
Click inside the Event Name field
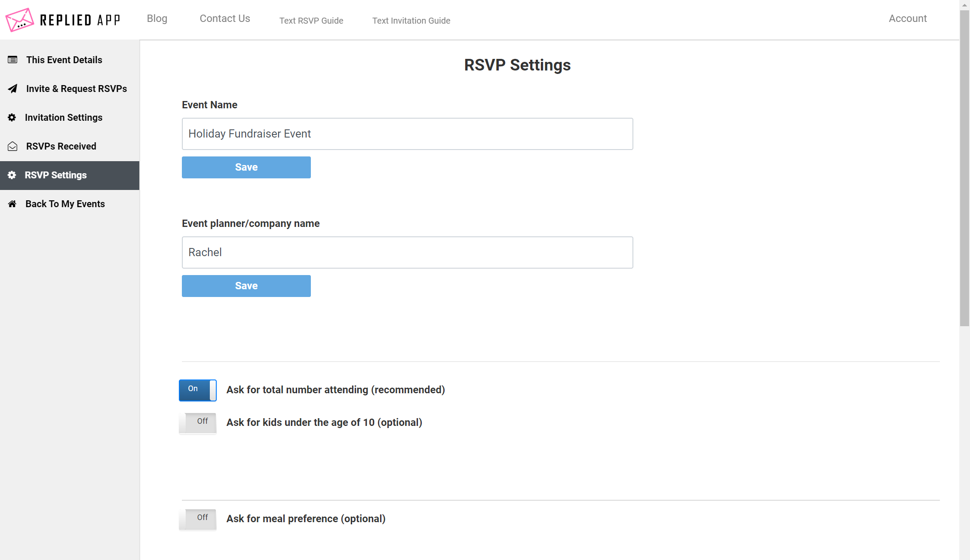click(x=407, y=134)
